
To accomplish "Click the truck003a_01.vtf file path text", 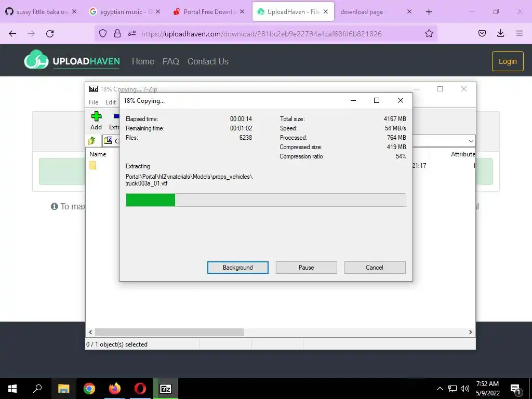I will tap(189, 180).
